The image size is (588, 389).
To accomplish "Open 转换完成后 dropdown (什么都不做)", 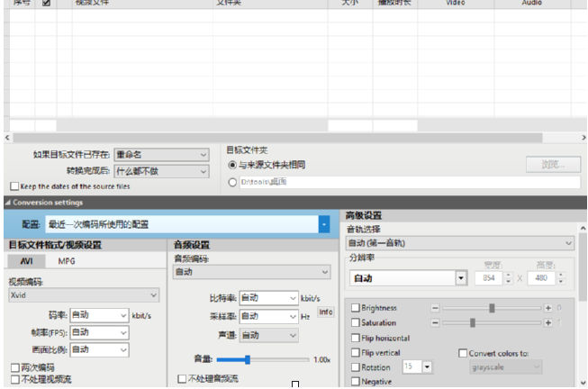I will [x=161, y=171].
